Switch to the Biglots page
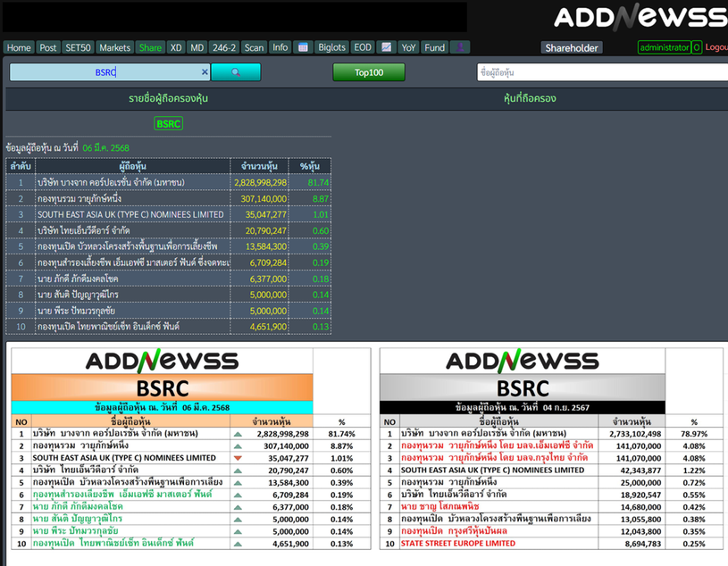This screenshot has width=728, height=566. (331, 47)
